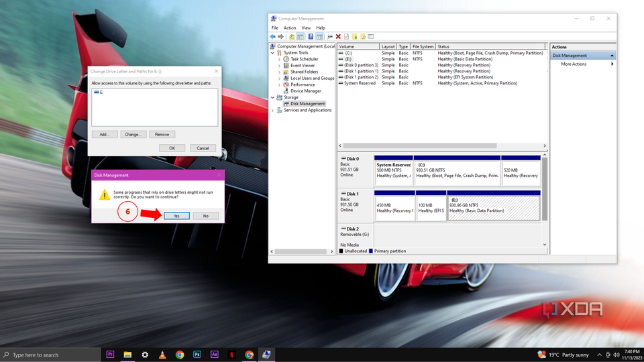The height and width of the screenshot is (362, 644).
Task: Click the Forward arrow in Computer Management toolbar
Action: (281, 36)
